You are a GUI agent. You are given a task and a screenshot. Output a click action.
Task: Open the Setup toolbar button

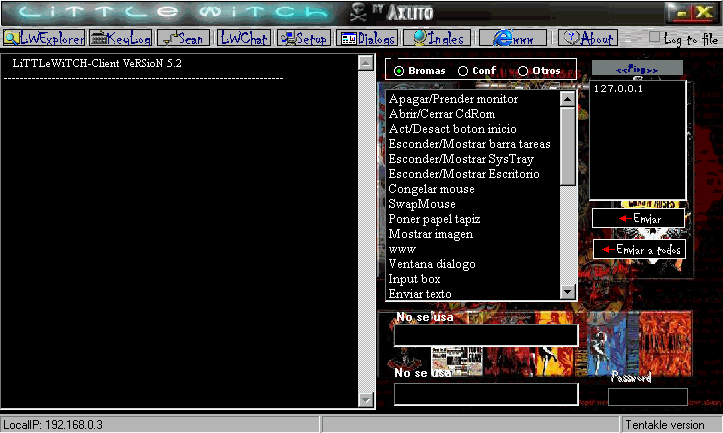[x=304, y=38]
